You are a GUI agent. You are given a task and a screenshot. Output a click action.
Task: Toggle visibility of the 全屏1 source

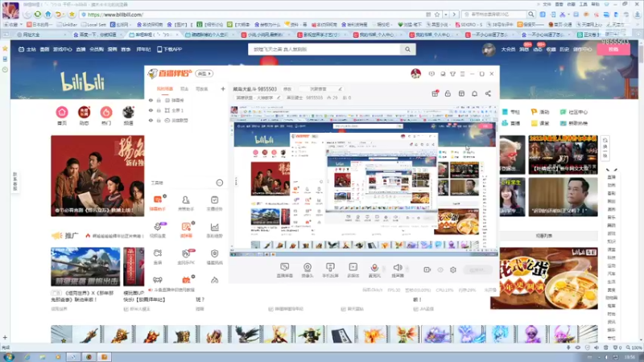[151, 110]
